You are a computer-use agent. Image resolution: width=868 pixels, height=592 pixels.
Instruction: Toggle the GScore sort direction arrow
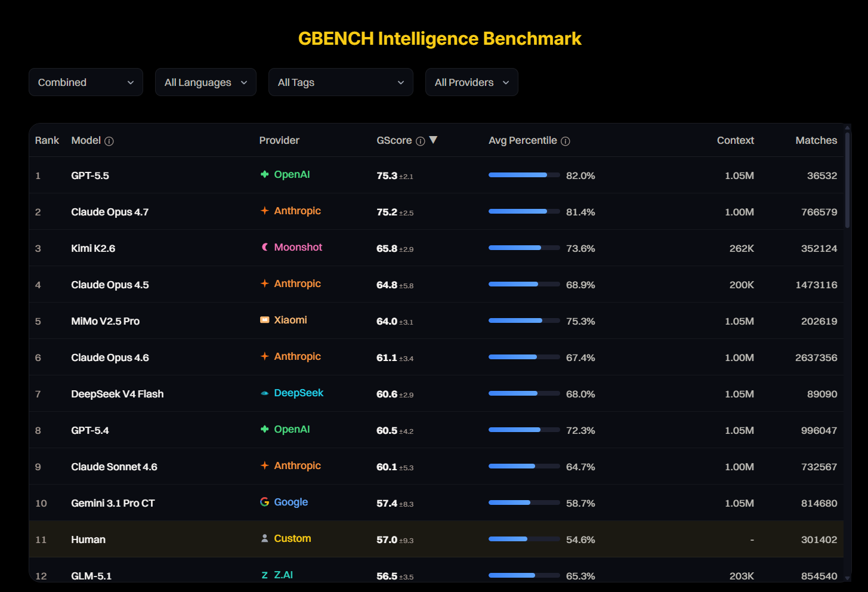(434, 140)
